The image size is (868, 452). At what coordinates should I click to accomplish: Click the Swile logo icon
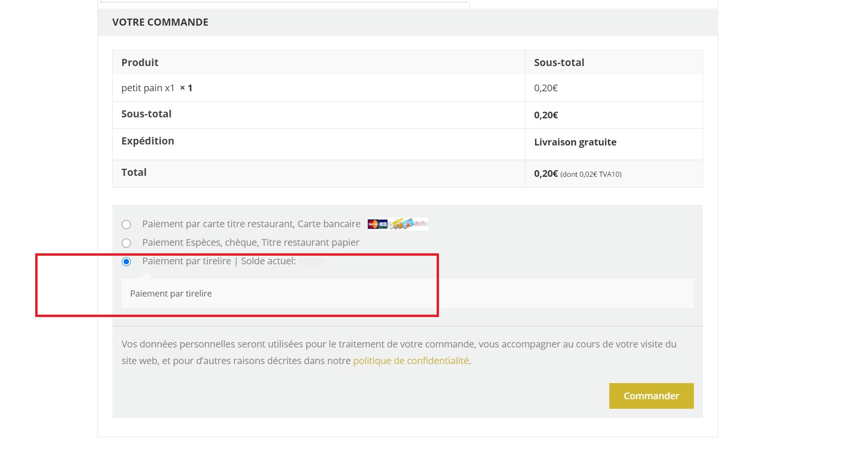420,223
